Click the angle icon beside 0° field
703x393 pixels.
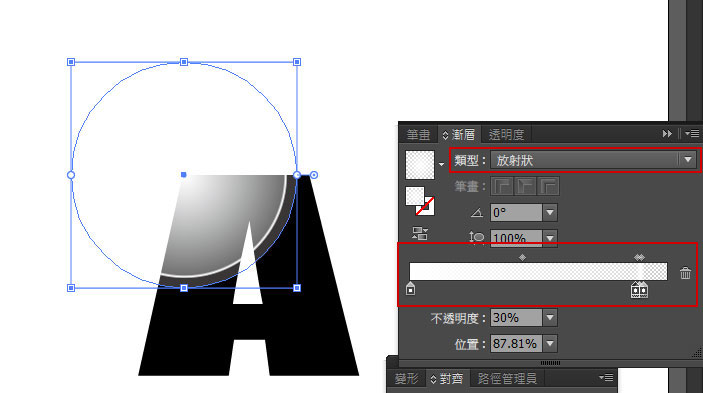point(477,212)
